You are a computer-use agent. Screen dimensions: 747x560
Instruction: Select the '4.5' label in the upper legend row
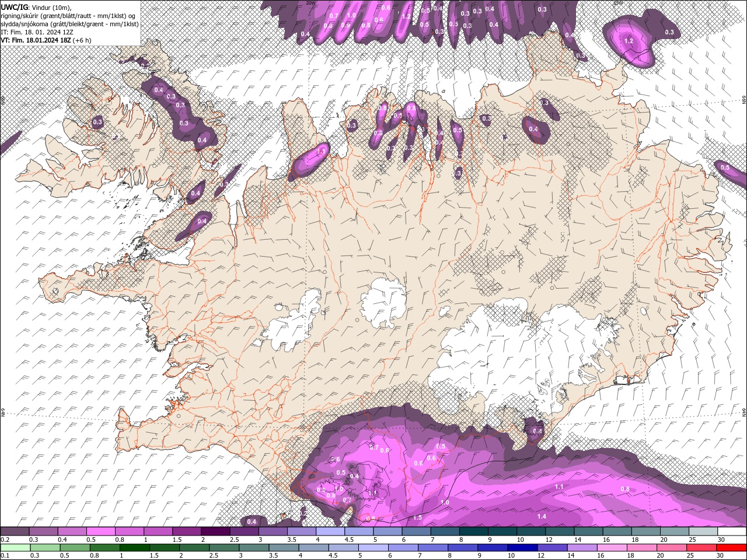click(x=349, y=540)
